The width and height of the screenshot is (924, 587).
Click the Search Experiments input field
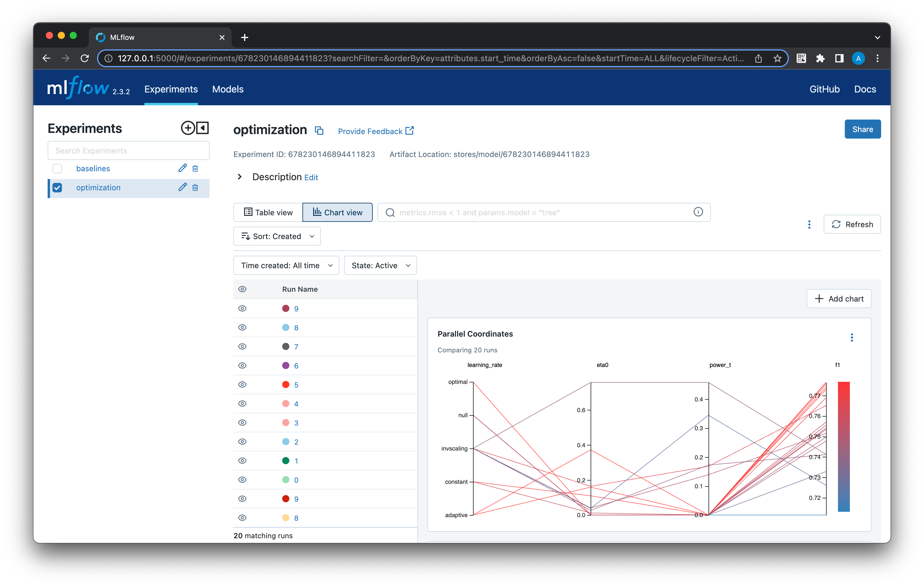click(128, 151)
